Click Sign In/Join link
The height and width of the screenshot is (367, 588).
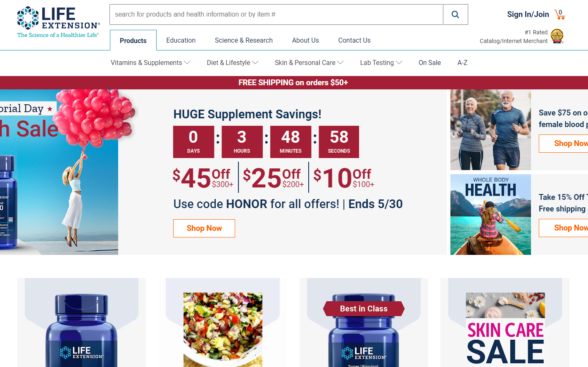pyautogui.click(x=528, y=14)
